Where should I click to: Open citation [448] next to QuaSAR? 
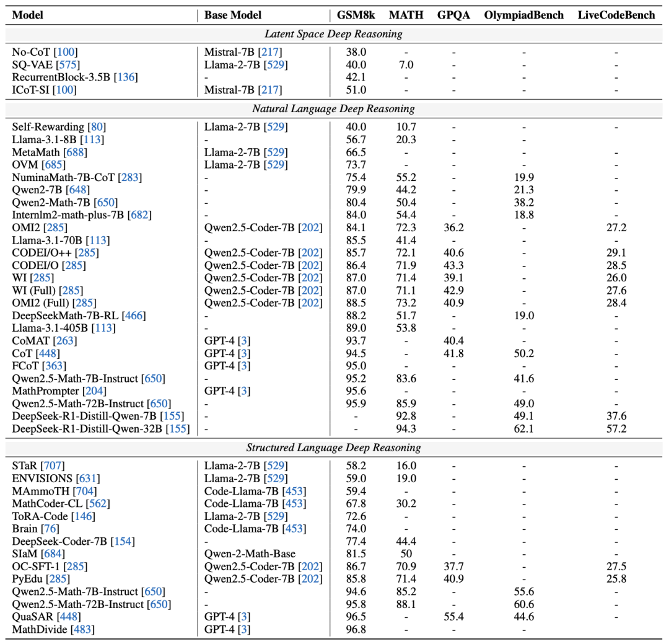coord(69,617)
